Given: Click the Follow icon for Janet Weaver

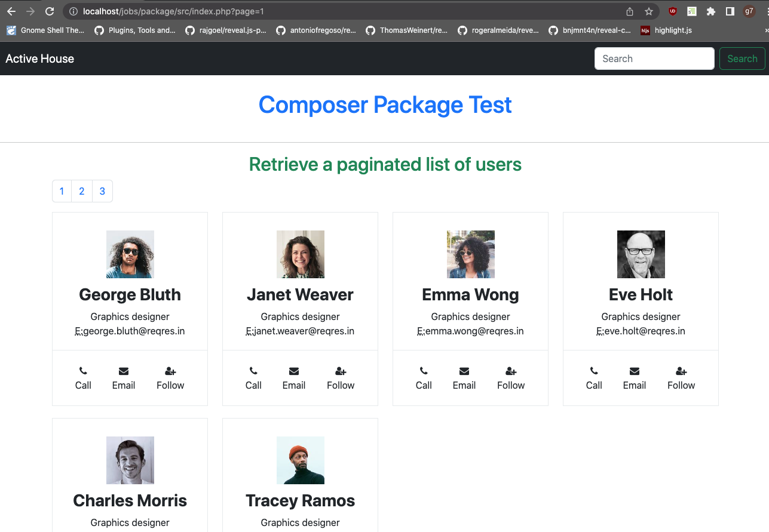Looking at the screenshot, I should point(341,371).
